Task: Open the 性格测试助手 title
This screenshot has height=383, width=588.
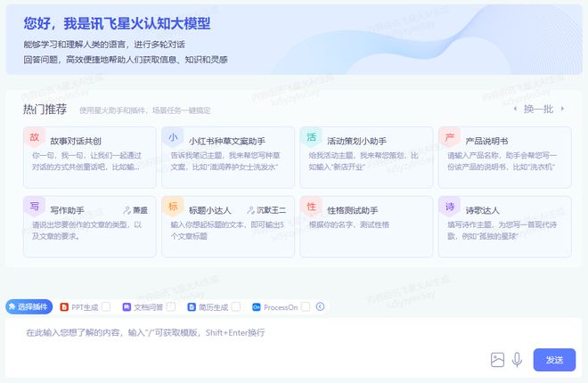Action: [353, 210]
